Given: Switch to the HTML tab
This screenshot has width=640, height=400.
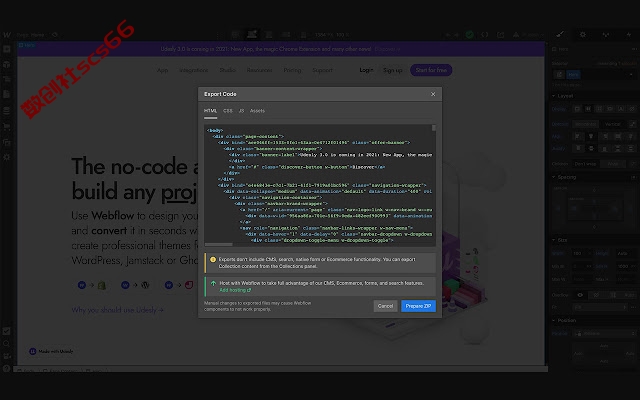Looking at the screenshot, I should point(210,111).
